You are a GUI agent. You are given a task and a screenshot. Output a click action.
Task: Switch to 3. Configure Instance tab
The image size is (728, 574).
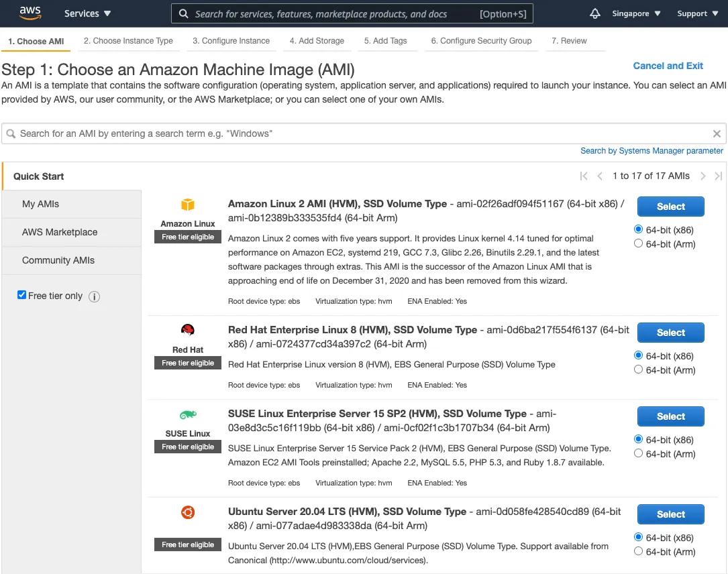pyautogui.click(x=231, y=41)
